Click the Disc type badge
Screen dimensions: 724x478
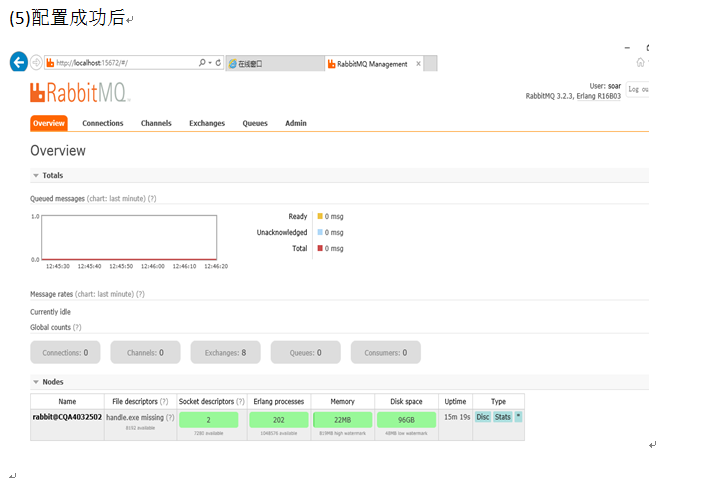click(x=483, y=417)
